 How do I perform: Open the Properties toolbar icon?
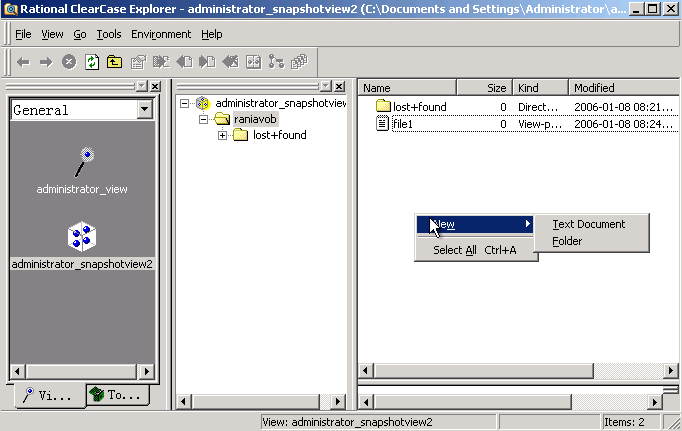point(138,62)
